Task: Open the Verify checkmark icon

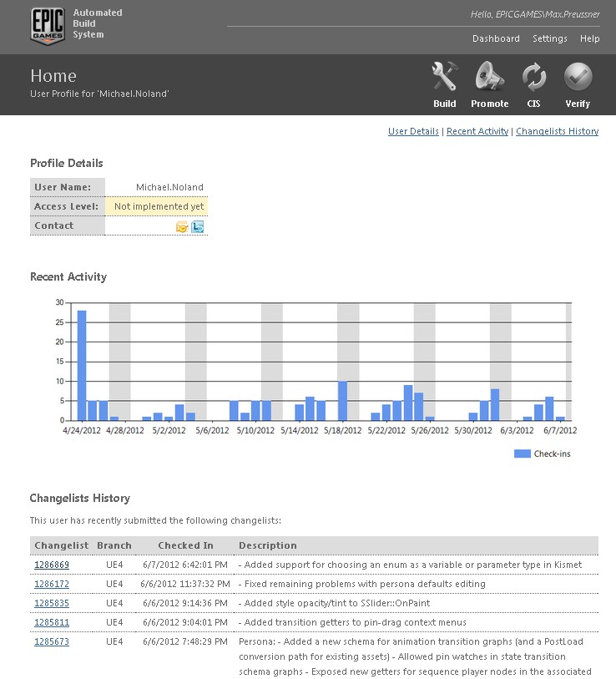Action: coord(578,77)
